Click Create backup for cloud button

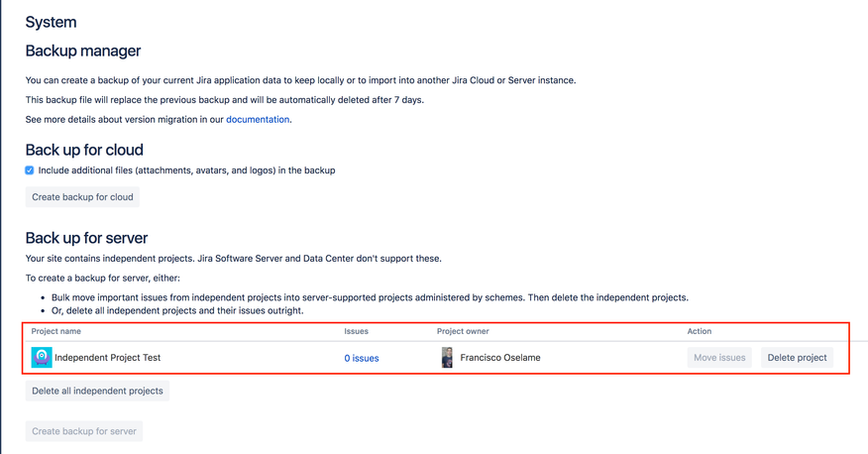[82, 197]
